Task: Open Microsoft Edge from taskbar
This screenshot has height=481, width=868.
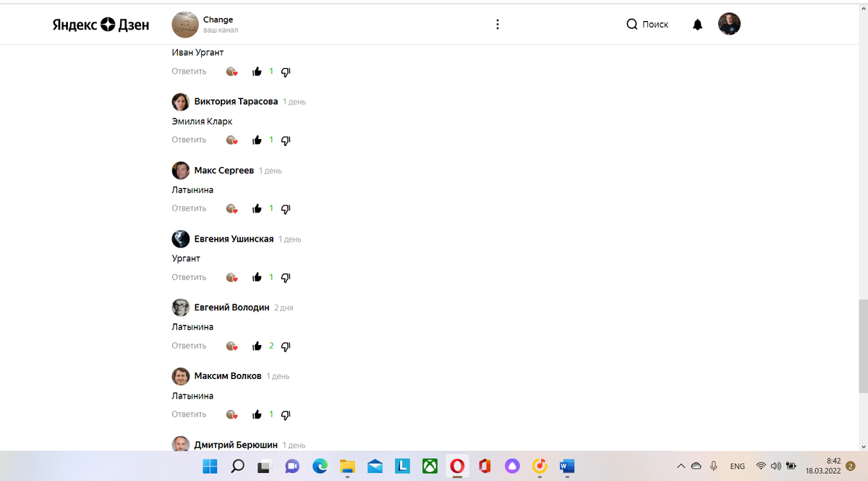Action: click(x=320, y=467)
